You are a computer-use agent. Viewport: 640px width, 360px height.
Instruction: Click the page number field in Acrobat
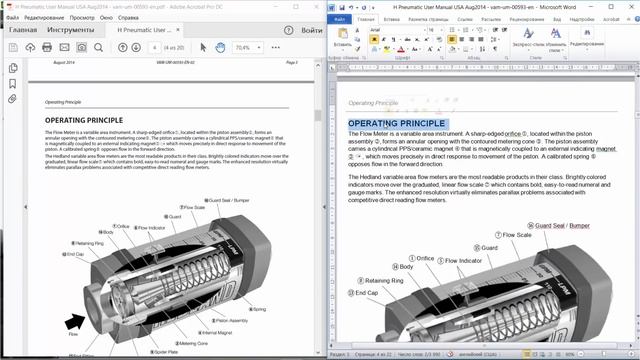(x=154, y=48)
